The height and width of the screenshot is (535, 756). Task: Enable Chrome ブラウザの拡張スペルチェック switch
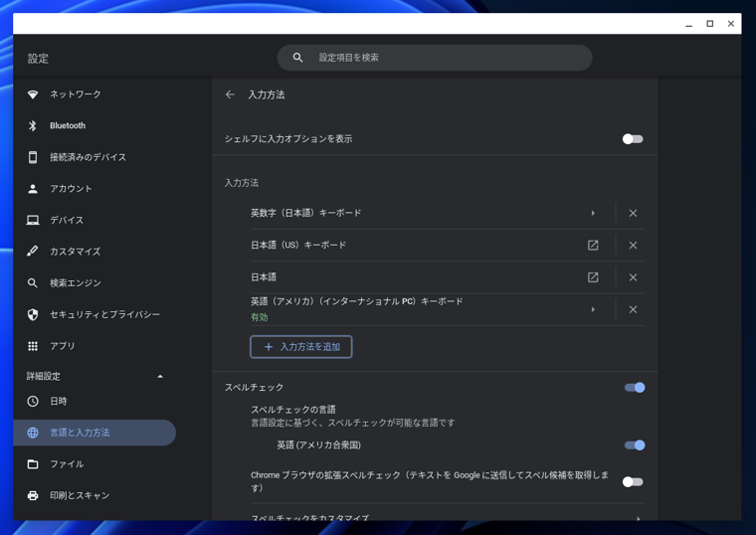point(633,482)
